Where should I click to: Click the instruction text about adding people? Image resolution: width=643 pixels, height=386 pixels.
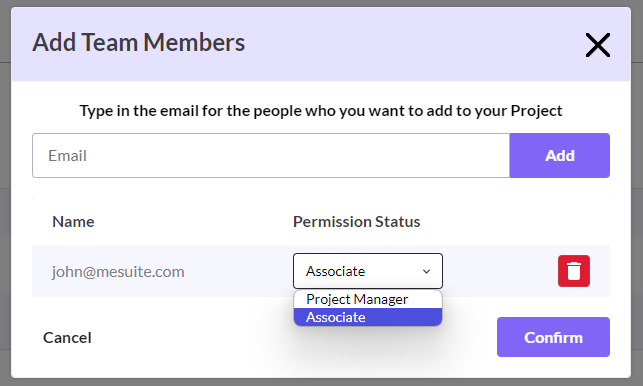click(x=321, y=111)
